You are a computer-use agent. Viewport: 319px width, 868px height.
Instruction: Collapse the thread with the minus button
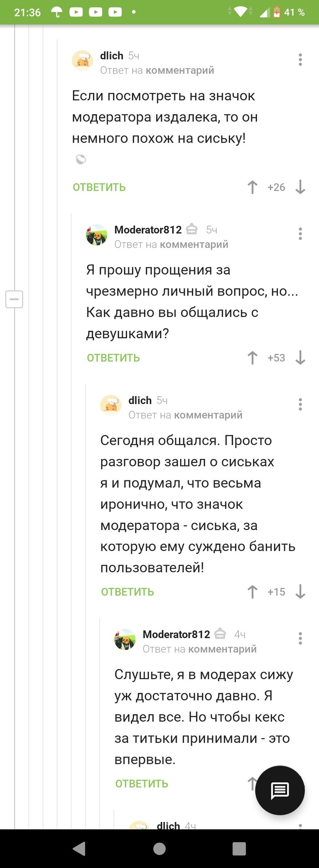[x=14, y=299]
